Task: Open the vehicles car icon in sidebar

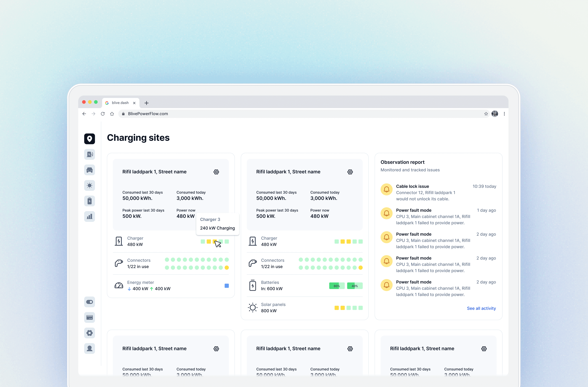Action: (89, 170)
